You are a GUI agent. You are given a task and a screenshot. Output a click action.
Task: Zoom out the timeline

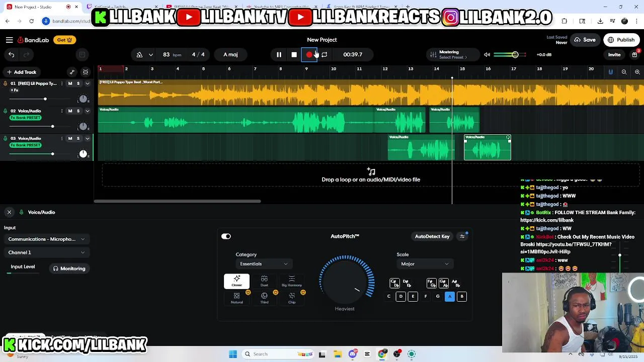point(624,72)
